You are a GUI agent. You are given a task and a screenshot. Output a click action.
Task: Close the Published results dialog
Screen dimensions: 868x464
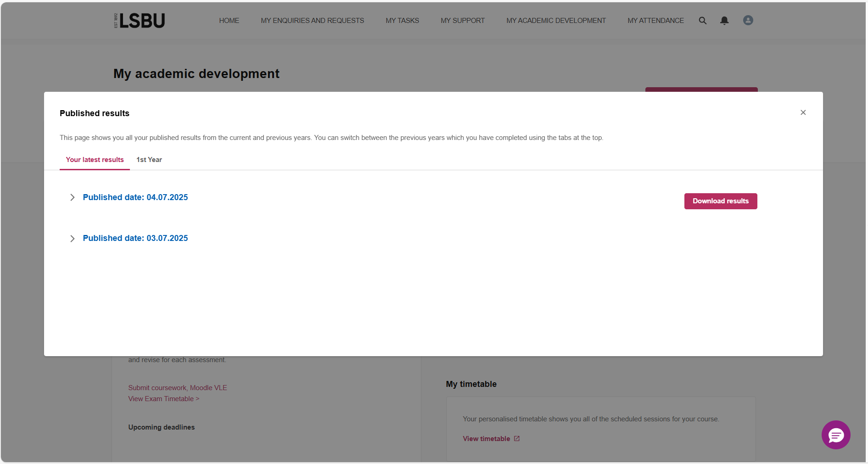803,112
